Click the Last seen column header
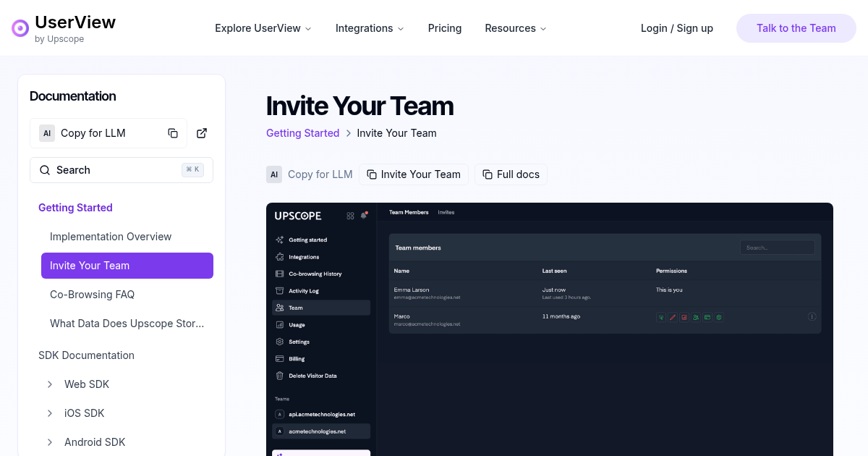This screenshot has height=456, width=868. click(x=555, y=271)
